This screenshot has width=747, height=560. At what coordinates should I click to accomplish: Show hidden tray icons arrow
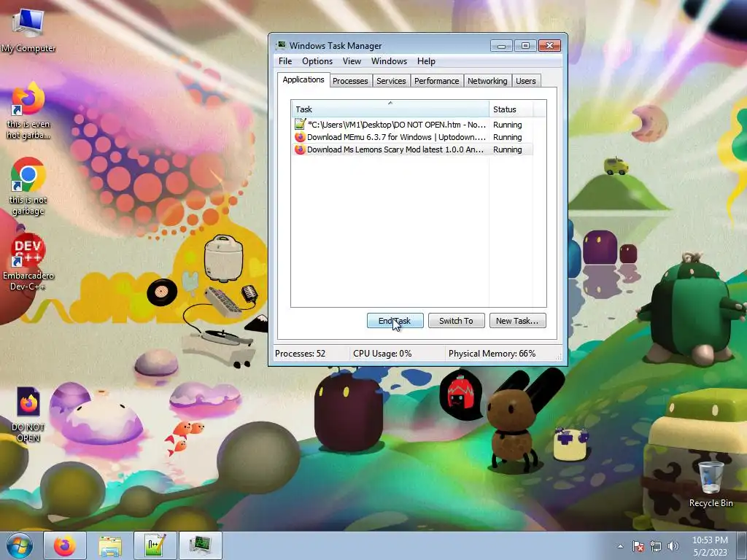point(620,546)
